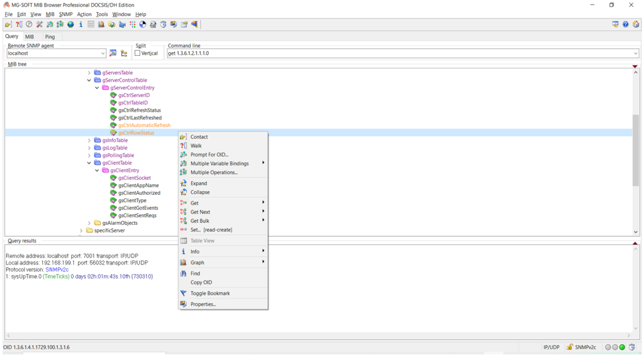Select the gsCtrlServerID tree item
The height and width of the screenshot is (358, 644).
click(x=134, y=95)
